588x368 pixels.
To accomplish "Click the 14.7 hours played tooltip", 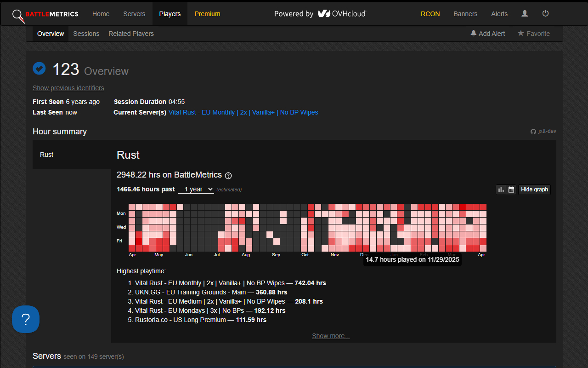I will point(413,259).
